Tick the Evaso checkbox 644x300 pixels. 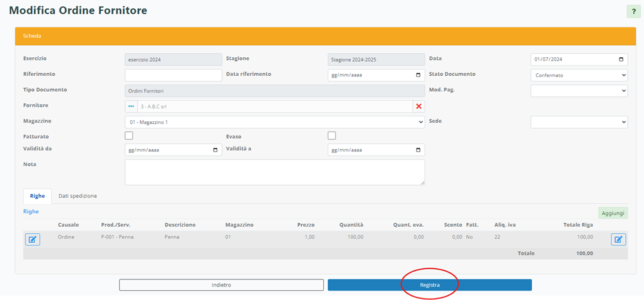[332, 136]
